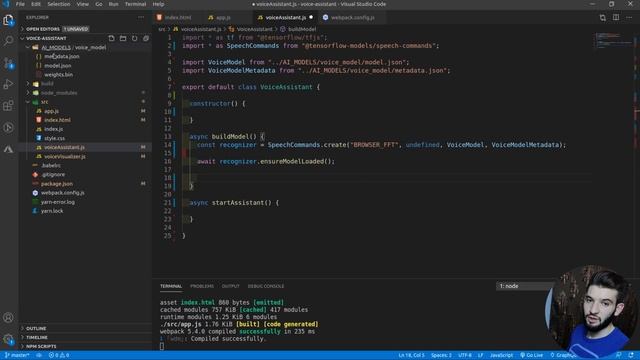The image size is (640, 360).
Task: Expand the NPM Scripts section
Action: [x=86, y=346]
